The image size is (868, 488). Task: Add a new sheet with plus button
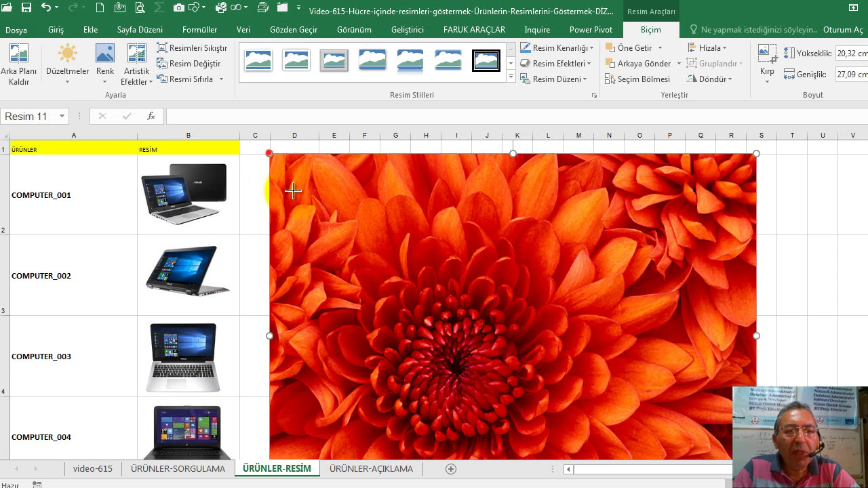click(x=451, y=468)
